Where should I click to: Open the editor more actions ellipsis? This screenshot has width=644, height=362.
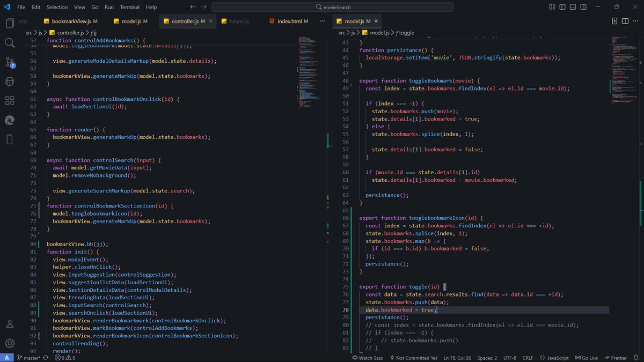(323, 20)
